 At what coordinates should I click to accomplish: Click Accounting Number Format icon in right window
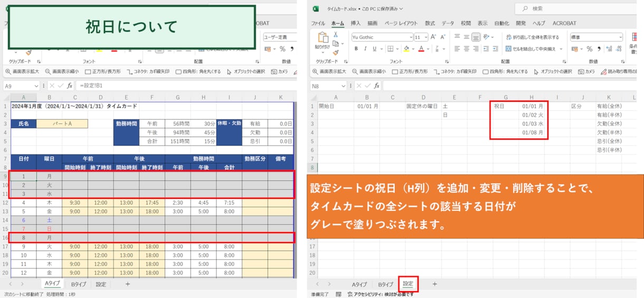click(x=576, y=49)
